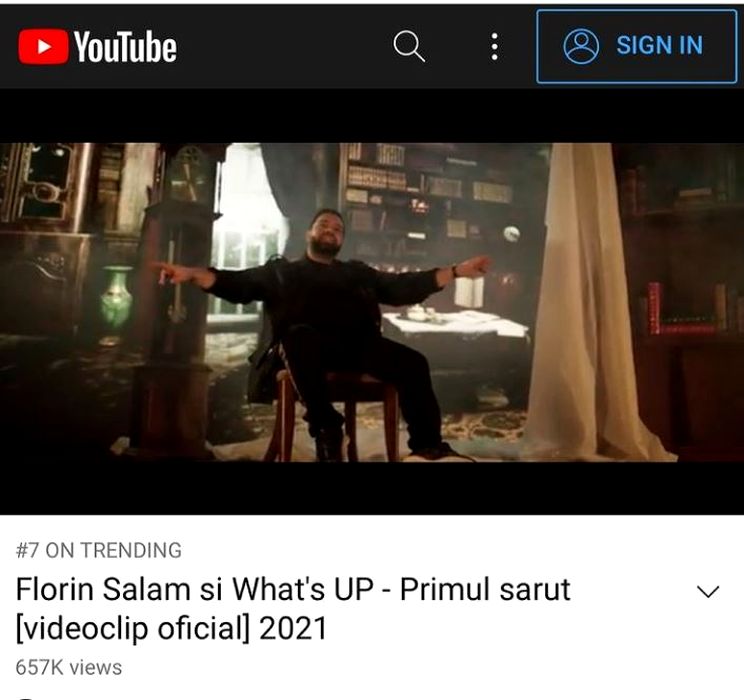Click the YouTube wordmark text
The width and height of the screenshot is (744, 700).
click(x=125, y=47)
